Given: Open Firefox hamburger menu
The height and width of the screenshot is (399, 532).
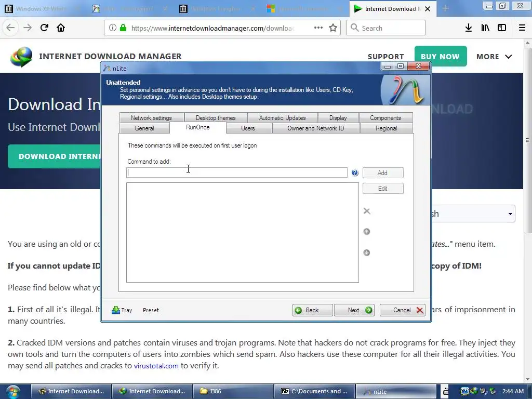Looking at the screenshot, I should click(522, 28).
